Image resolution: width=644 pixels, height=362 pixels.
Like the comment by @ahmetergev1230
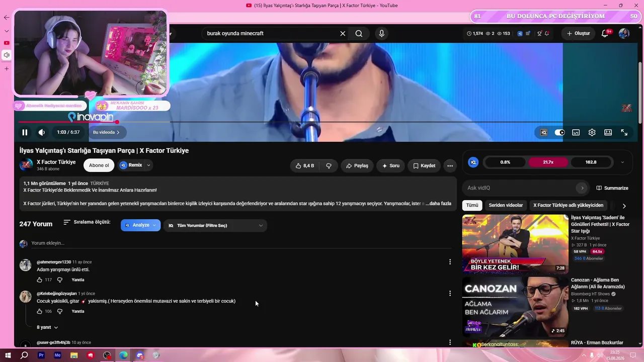(40, 280)
